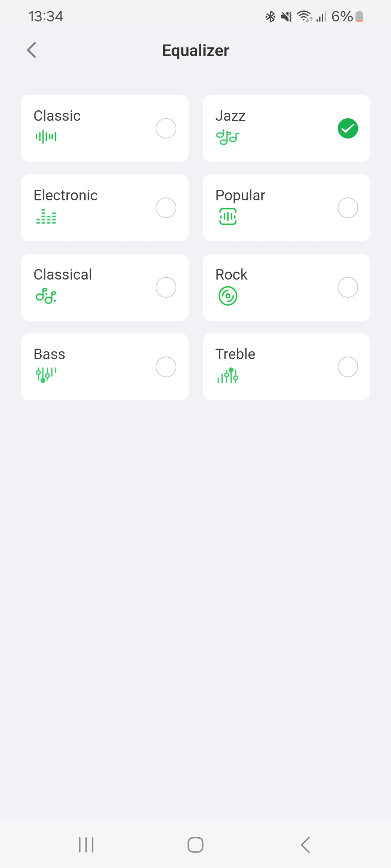Image resolution: width=391 pixels, height=868 pixels.
Task: Select the Rock radio button
Action: pos(348,288)
